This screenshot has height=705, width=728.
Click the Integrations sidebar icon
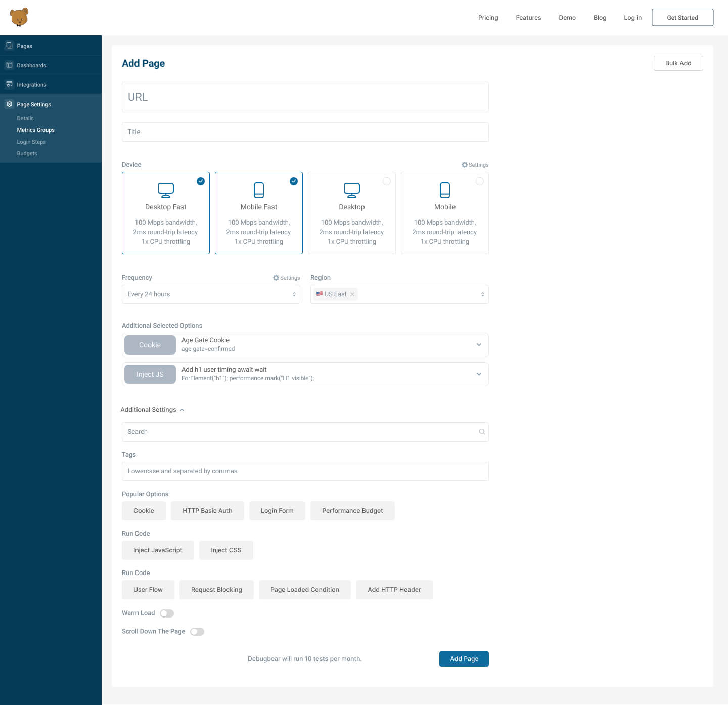pos(9,84)
